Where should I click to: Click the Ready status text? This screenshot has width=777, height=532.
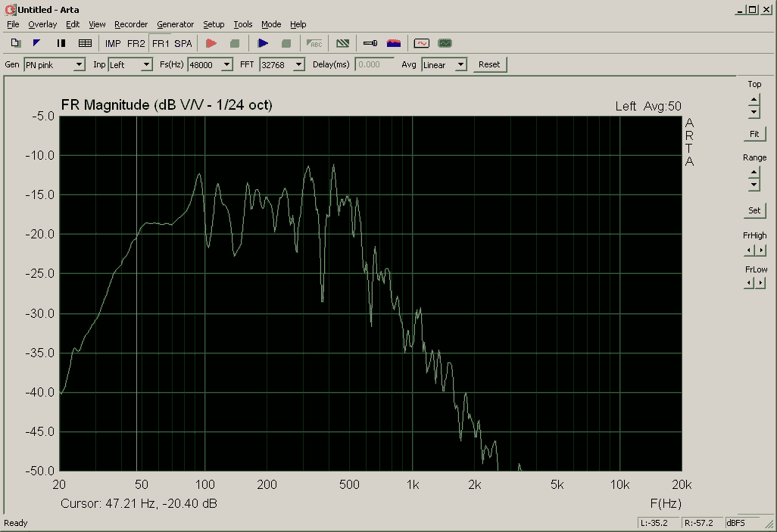[x=16, y=523]
